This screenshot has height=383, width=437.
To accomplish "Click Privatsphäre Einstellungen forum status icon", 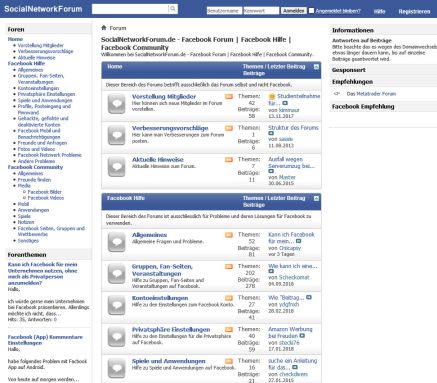I will [x=116, y=337].
